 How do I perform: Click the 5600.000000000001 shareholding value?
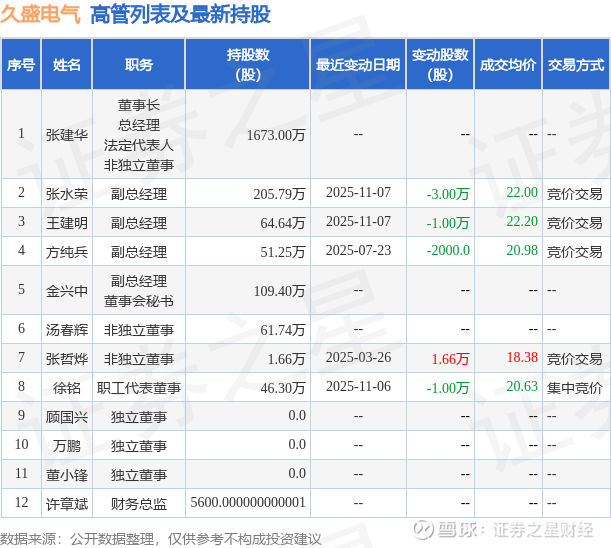tap(248, 502)
